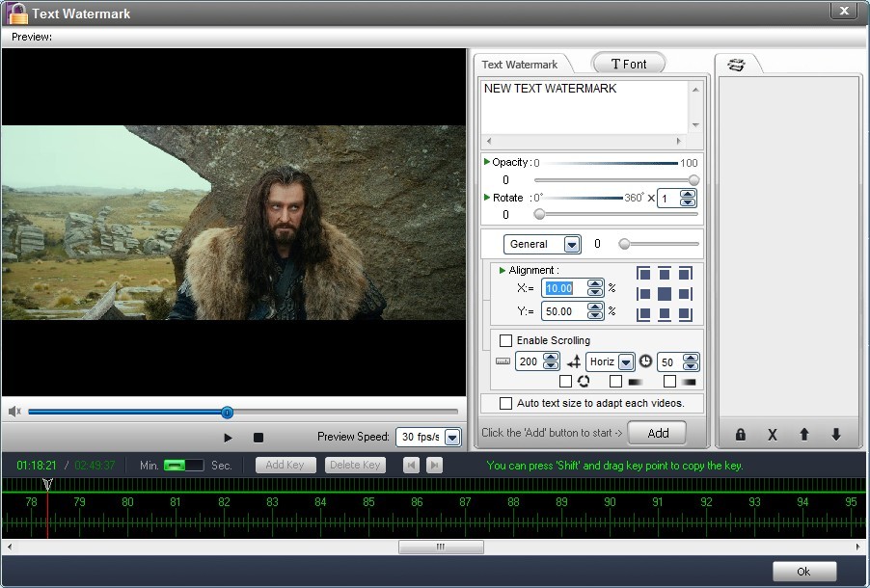
Task: Toggle the fade-in gradient checkbox
Action: 615,381
